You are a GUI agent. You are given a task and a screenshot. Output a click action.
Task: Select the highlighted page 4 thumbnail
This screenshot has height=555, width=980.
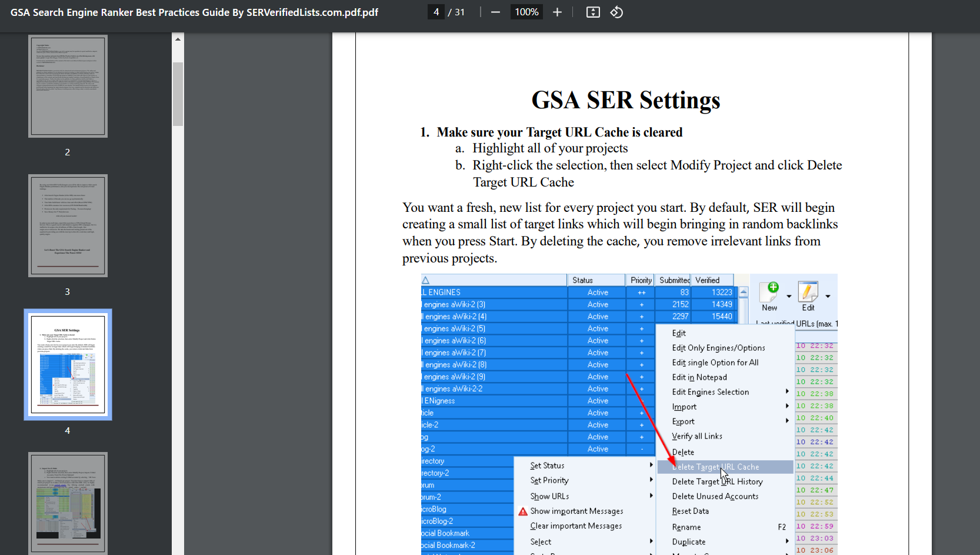[68, 365]
